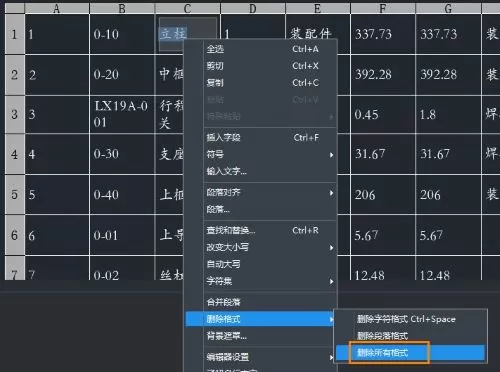500x372 pixels.
Task: Click 剪切 (Cut) in the context menu
Action: point(261,66)
